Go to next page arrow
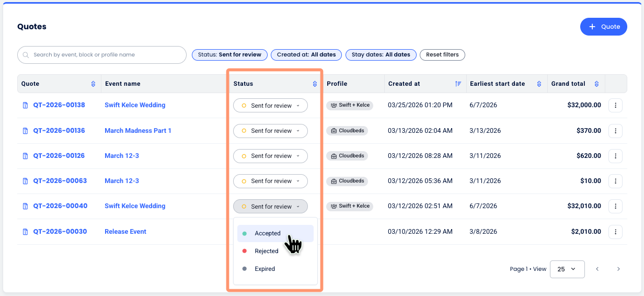 pyautogui.click(x=618, y=269)
